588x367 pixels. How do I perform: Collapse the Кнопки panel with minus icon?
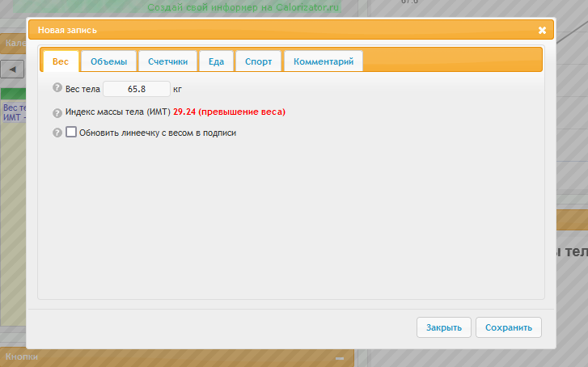coord(340,358)
